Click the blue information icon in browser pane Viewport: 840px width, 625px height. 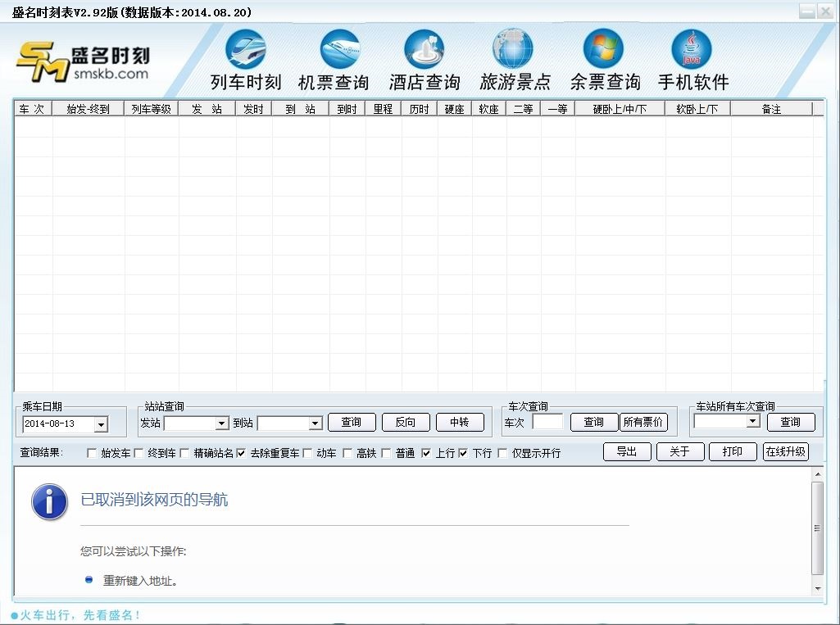[50, 500]
